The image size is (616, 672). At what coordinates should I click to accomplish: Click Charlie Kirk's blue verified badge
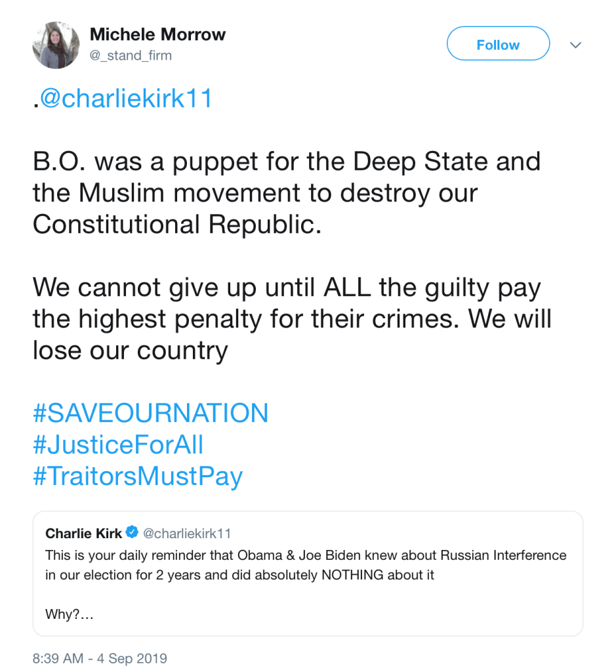tap(132, 532)
